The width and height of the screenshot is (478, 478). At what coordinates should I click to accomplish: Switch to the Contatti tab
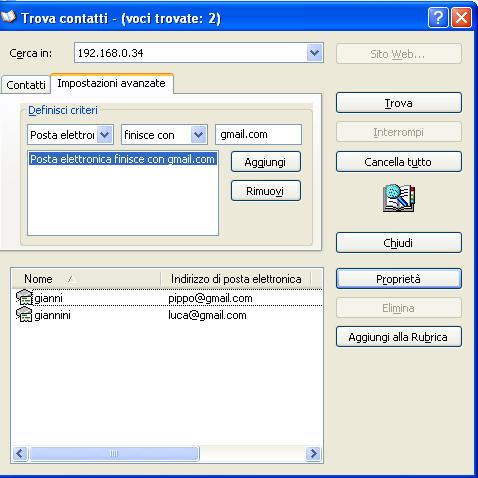coord(26,85)
